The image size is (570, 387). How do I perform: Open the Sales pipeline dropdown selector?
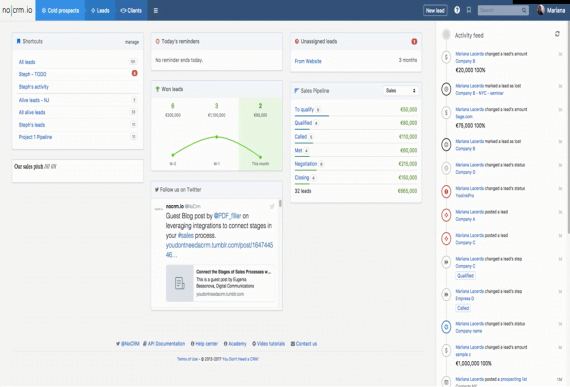click(x=401, y=90)
